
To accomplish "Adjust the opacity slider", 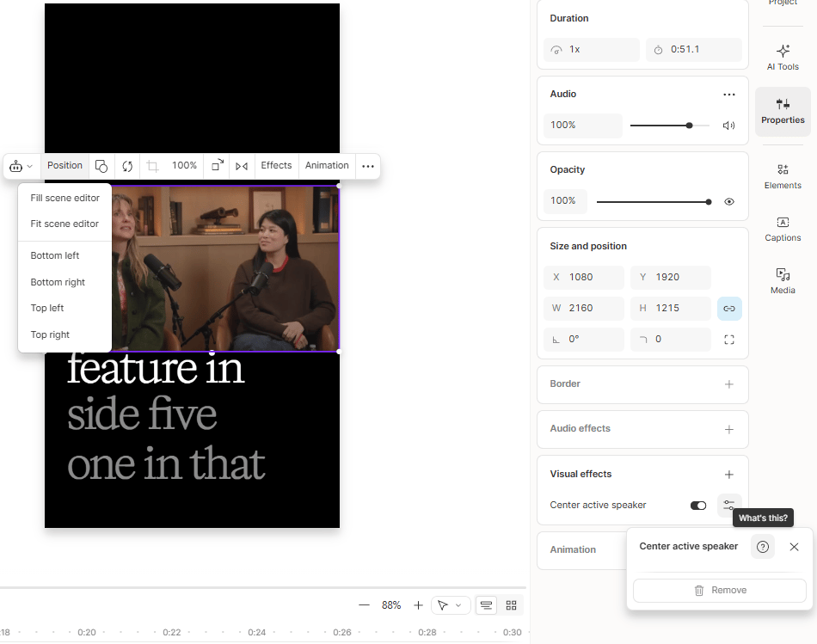I will (654, 202).
